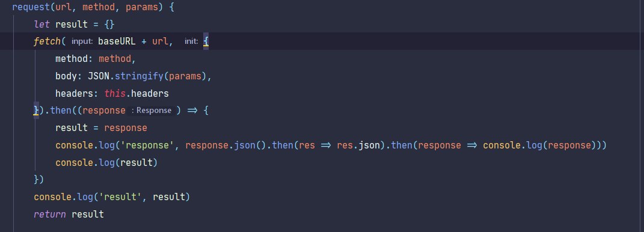644x232 pixels.
Task: Click the params argument in request signature
Action: 141,7
